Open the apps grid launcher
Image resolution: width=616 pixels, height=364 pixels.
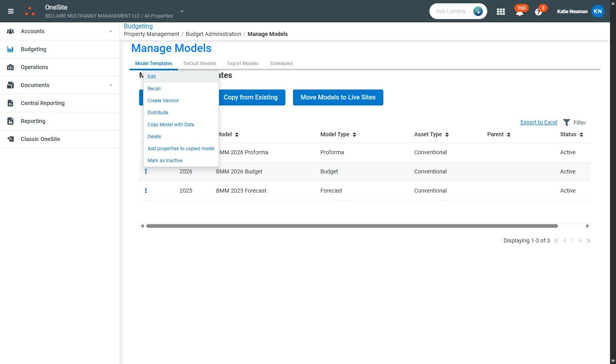click(x=500, y=12)
